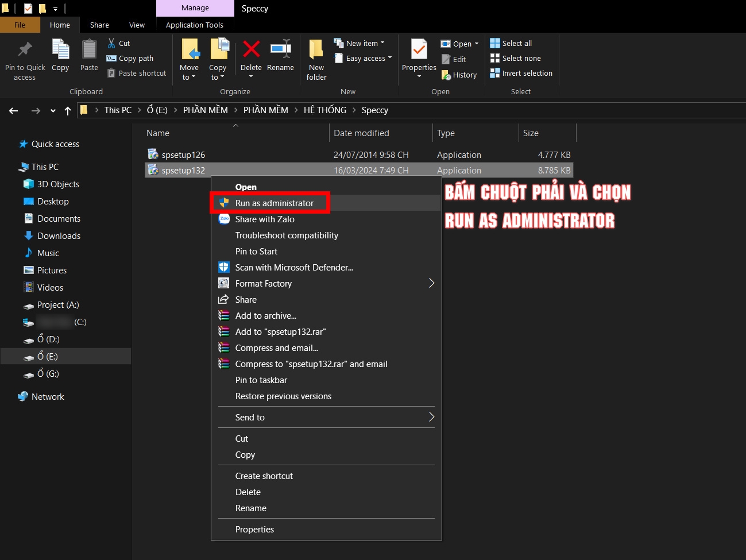746x560 pixels.
Task: Click Pin to Quick access icon
Action: pos(25,49)
